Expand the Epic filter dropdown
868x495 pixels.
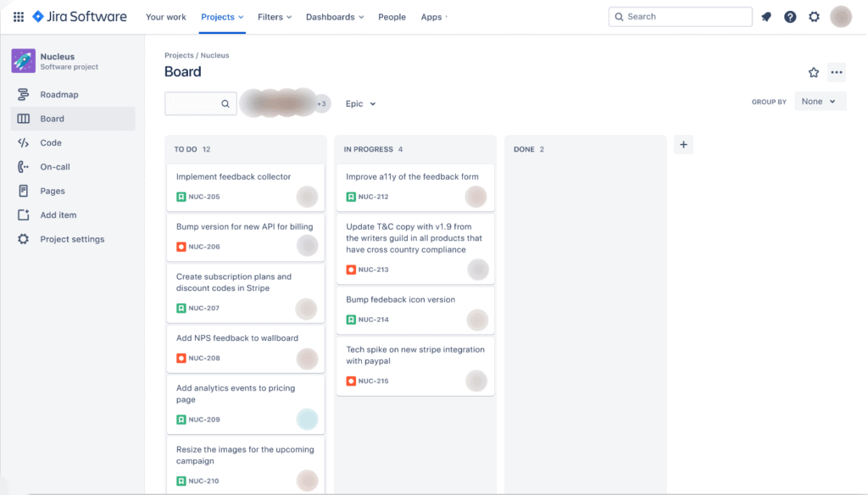pyautogui.click(x=360, y=103)
